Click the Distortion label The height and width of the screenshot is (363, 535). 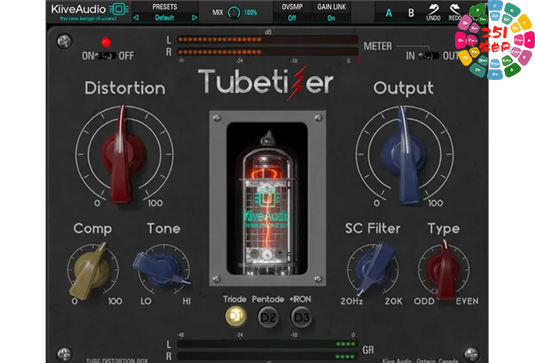click(x=125, y=88)
